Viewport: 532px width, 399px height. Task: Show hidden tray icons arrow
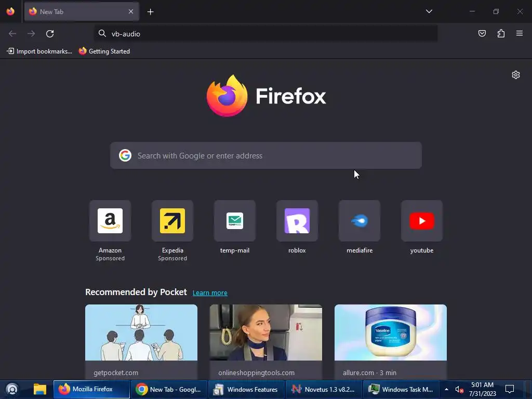pos(446,389)
